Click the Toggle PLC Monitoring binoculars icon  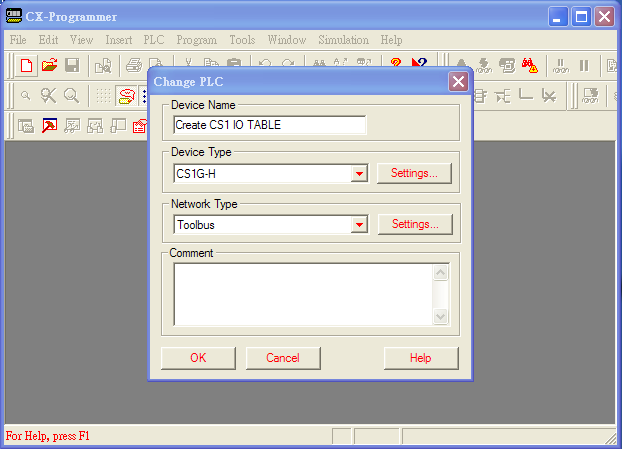[529, 65]
